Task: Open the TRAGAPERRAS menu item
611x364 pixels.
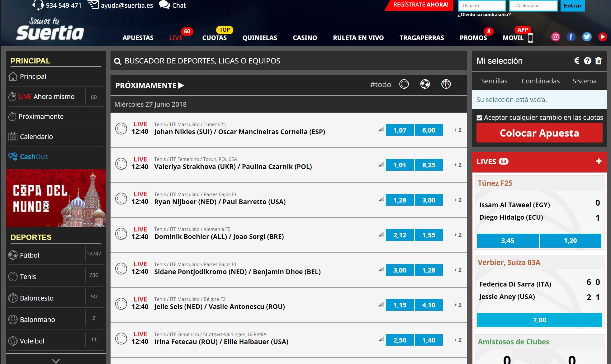Action: pyautogui.click(x=422, y=38)
